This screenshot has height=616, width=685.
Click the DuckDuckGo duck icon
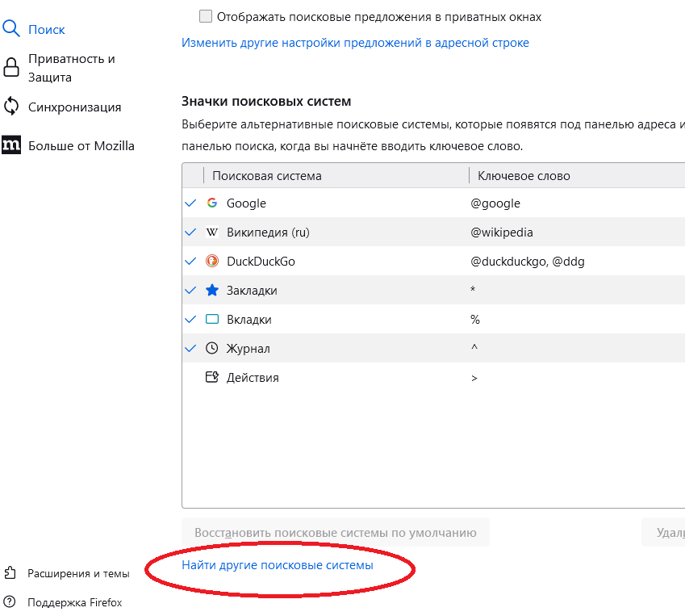tap(212, 262)
